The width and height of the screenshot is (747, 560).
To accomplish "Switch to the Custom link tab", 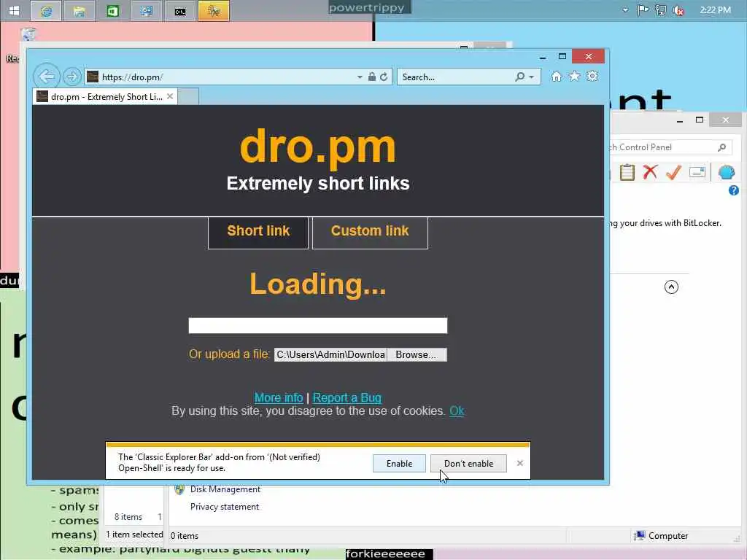I will point(370,233).
